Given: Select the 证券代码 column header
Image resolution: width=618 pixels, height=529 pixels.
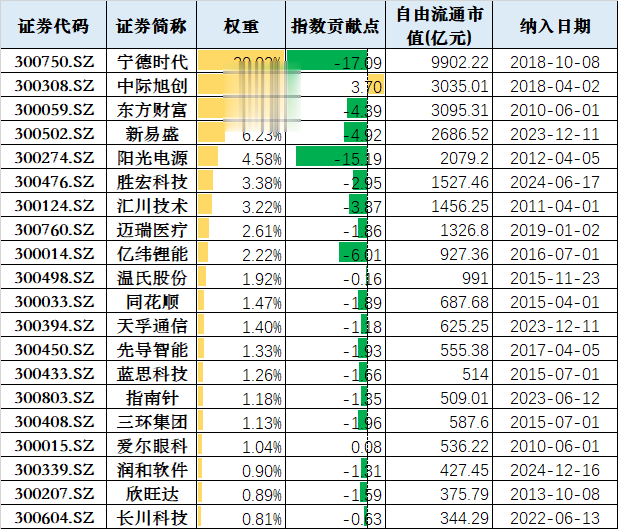Looking at the screenshot, I should [54, 26].
